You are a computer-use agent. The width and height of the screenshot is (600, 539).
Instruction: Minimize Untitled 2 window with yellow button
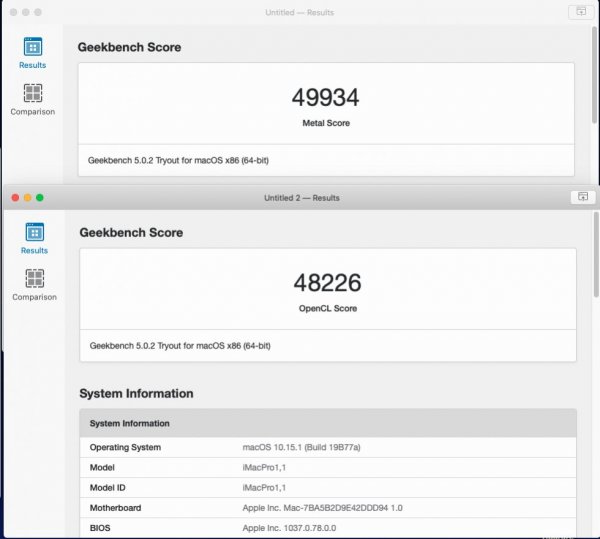(x=27, y=198)
